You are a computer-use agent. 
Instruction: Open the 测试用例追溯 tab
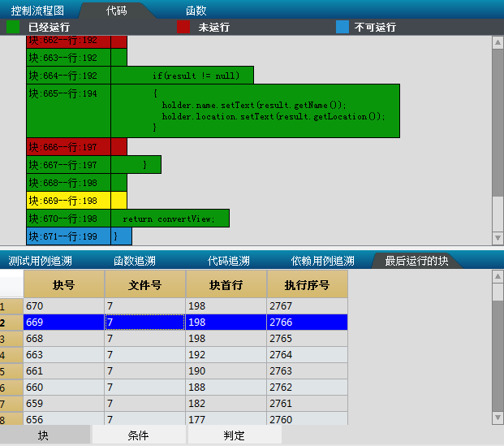point(41,261)
